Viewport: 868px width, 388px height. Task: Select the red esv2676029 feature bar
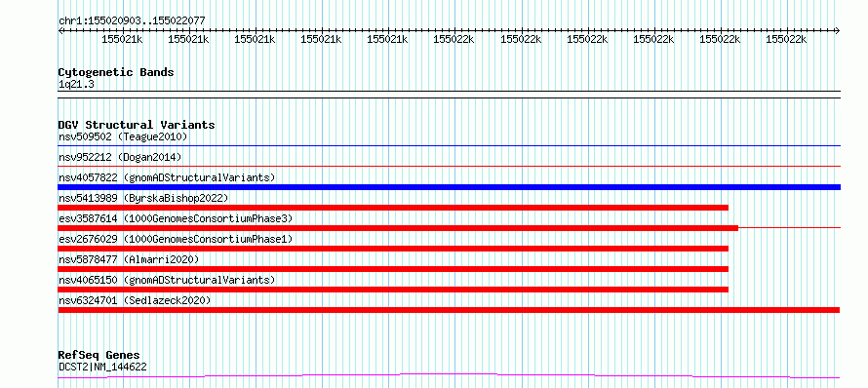point(393,249)
